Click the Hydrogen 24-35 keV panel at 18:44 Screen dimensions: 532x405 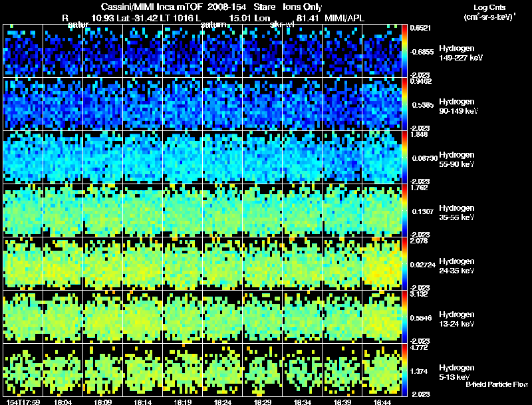click(382, 263)
